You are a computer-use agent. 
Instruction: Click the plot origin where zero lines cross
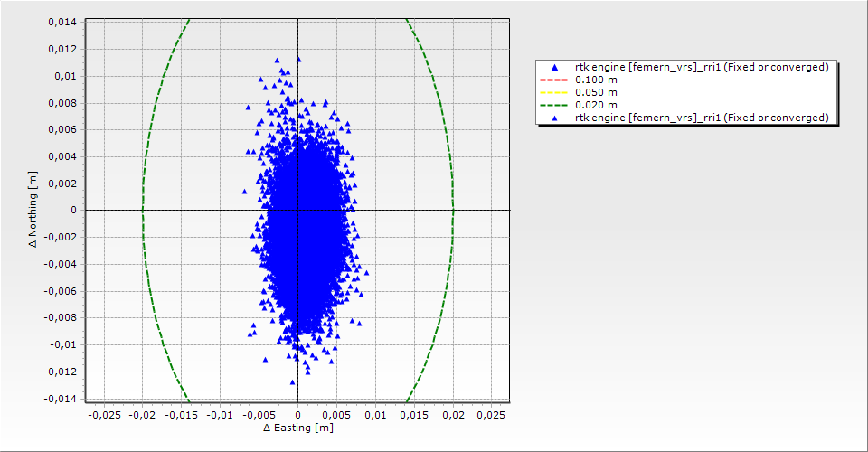[x=297, y=211]
